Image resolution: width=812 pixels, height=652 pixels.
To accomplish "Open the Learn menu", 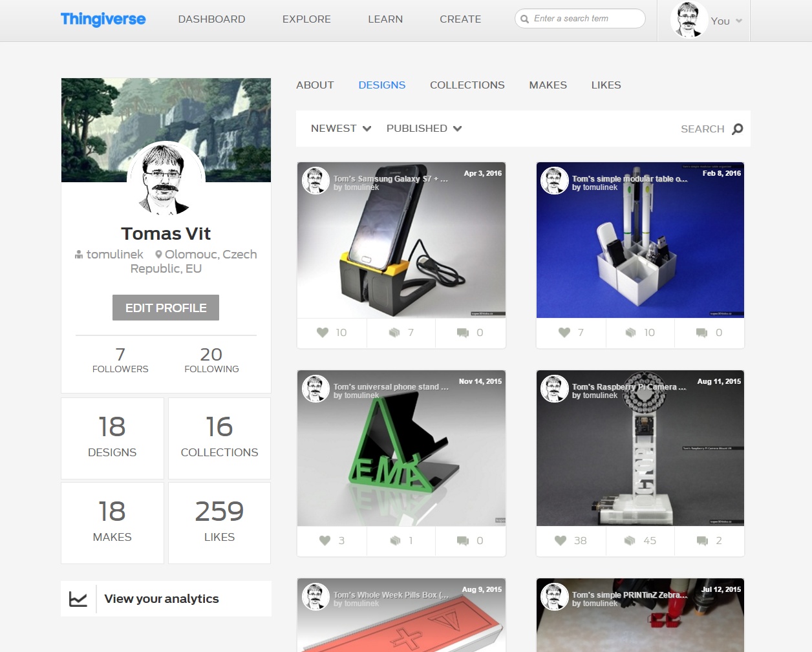I will coord(385,19).
